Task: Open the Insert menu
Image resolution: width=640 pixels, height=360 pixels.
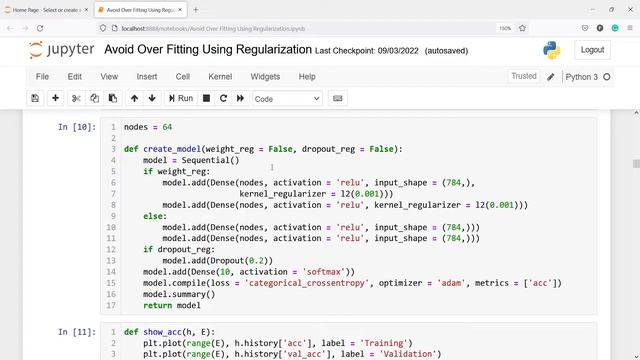Action: point(147,77)
